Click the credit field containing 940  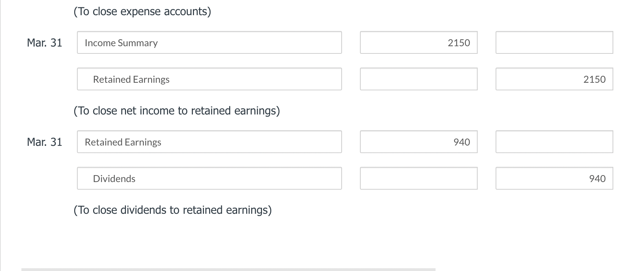[x=554, y=179]
